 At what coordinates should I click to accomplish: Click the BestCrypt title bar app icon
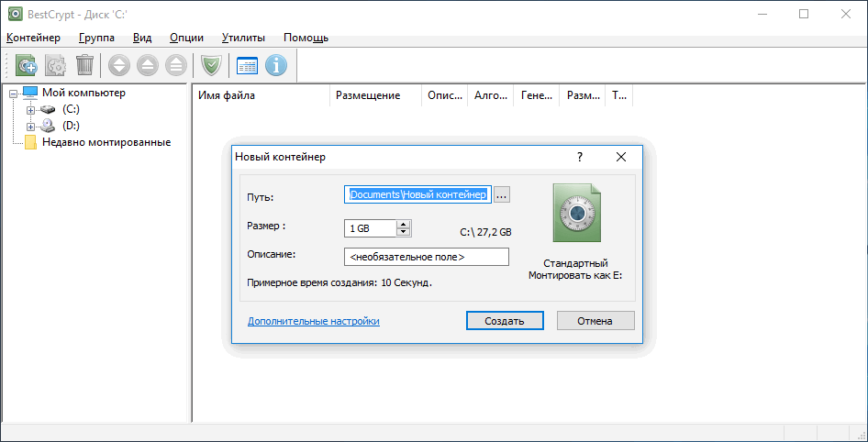point(15,15)
